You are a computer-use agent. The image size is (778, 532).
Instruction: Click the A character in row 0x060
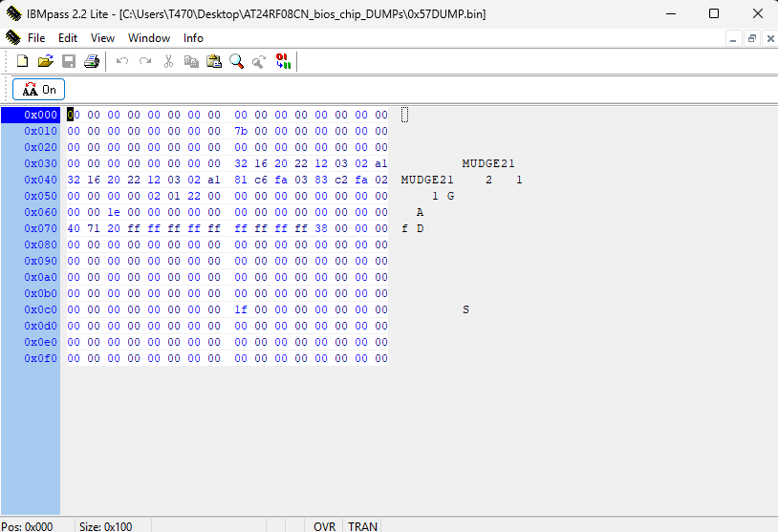(420, 212)
